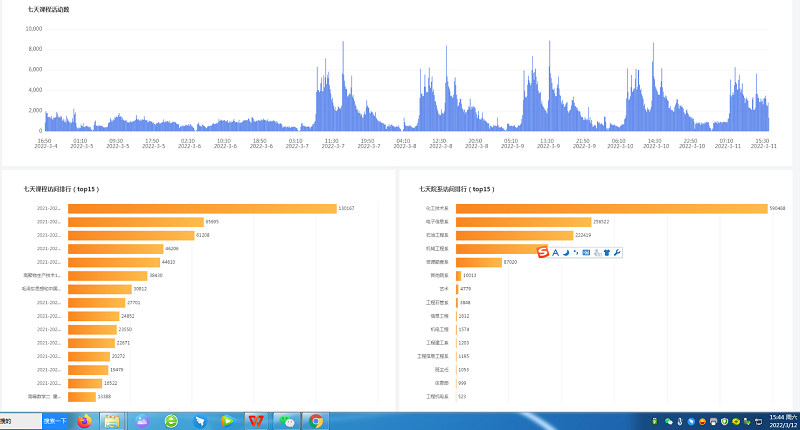Viewport: 800px width, 430px height.
Task: Click the 搜索一下 search button in taskbar
Action: click(x=55, y=421)
